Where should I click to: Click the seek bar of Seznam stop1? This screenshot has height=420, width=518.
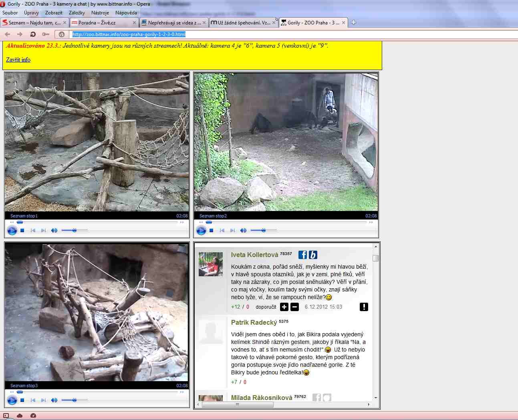tap(98, 222)
